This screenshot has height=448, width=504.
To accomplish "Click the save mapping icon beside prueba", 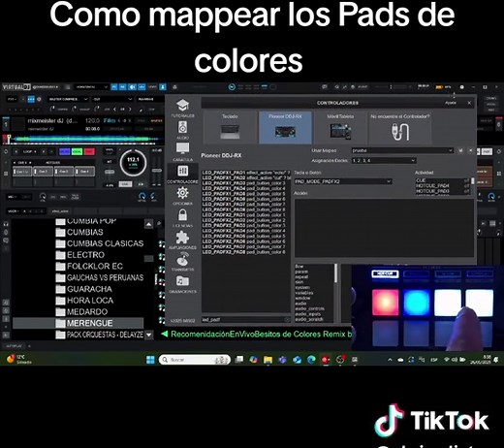I will 460,150.
